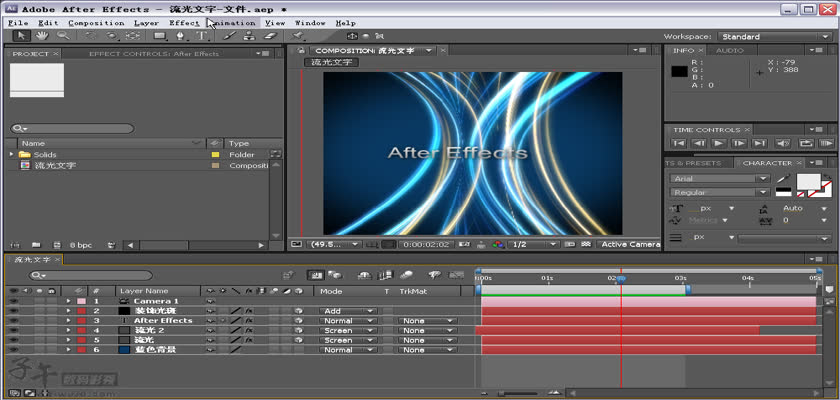Toggle Motion Blur enable switch in timeline

pyautogui.click(x=407, y=275)
